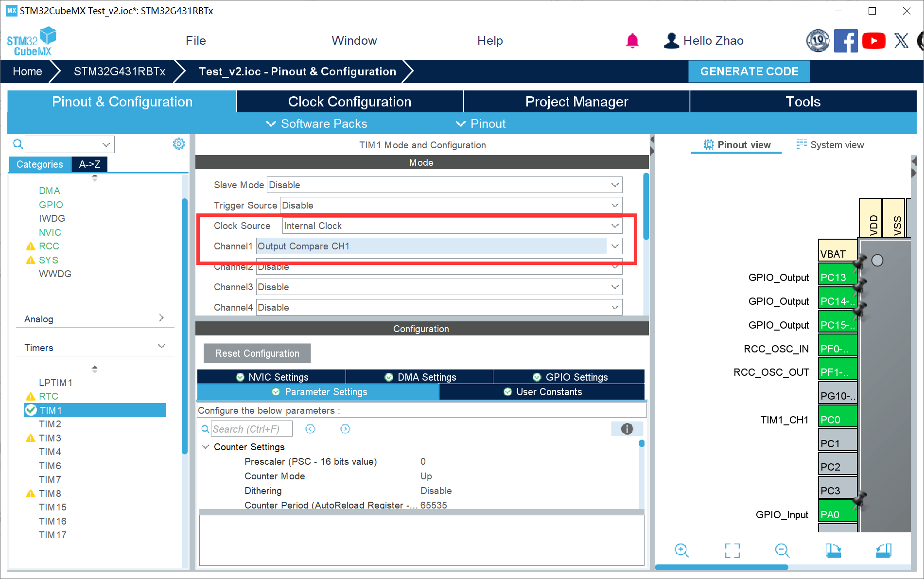The width and height of the screenshot is (924, 579).
Task: Click the parameter Search input field
Action: [x=251, y=429]
